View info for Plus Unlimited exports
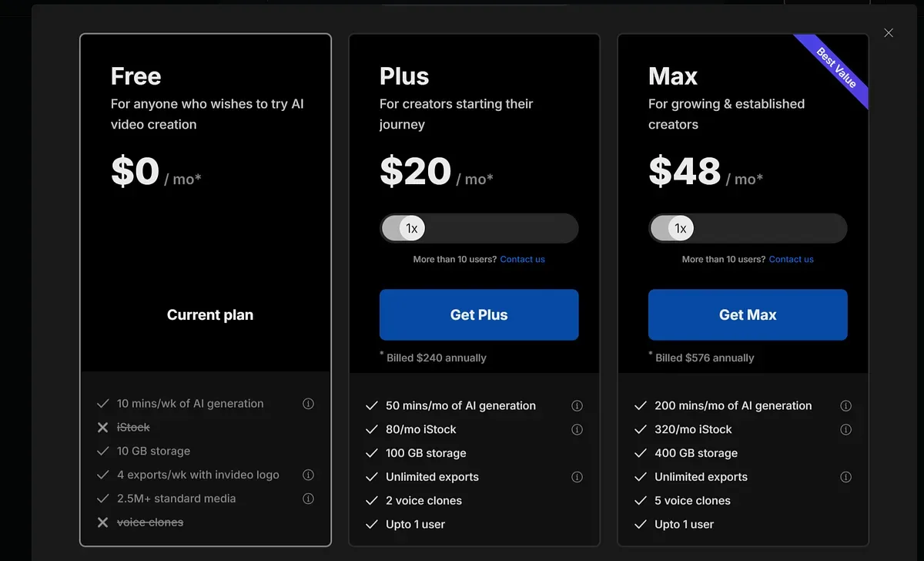Image resolution: width=924 pixels, height=561 pixels. pyautogui.click(x=577, y=477)
